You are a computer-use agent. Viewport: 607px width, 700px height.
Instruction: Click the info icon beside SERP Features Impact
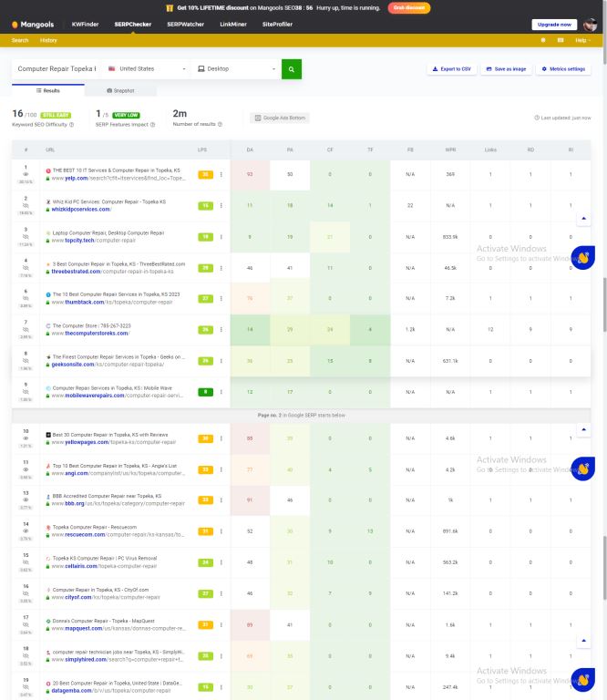[152, 125]
